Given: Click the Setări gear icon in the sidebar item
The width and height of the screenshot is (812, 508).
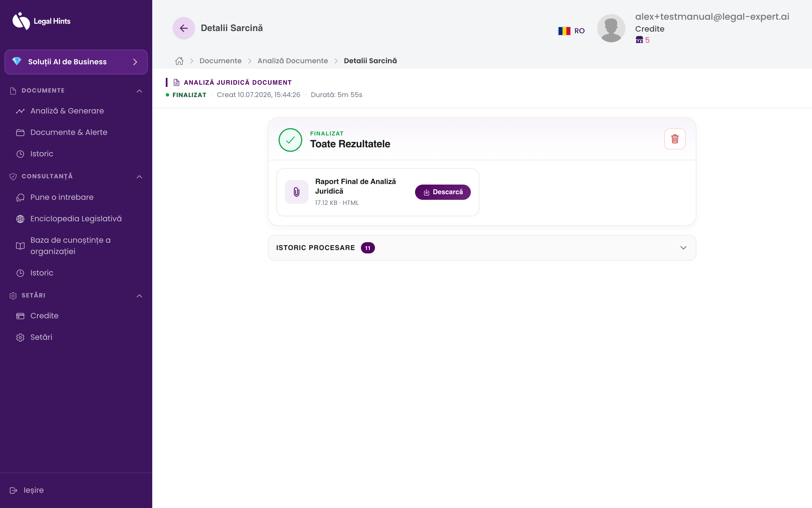Looking at the screenshot, I should coord(21,337).
